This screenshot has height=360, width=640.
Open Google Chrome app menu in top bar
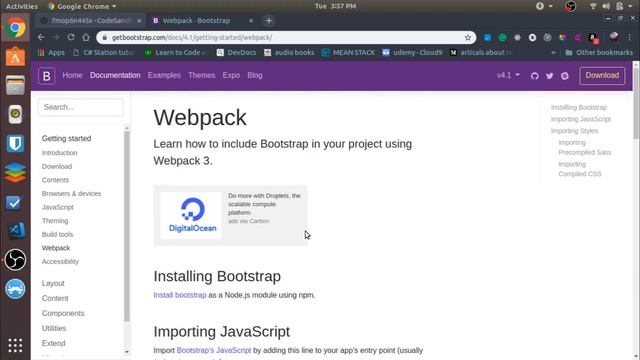82,6
